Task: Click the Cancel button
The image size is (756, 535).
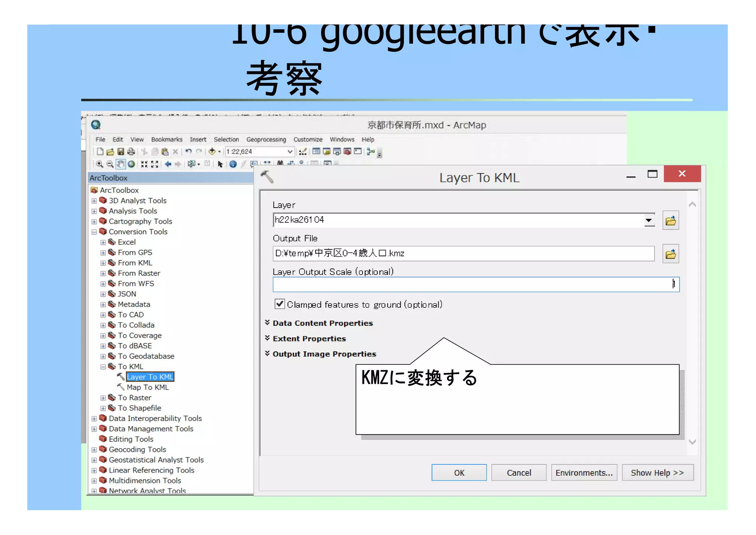Action: point(519,473)
